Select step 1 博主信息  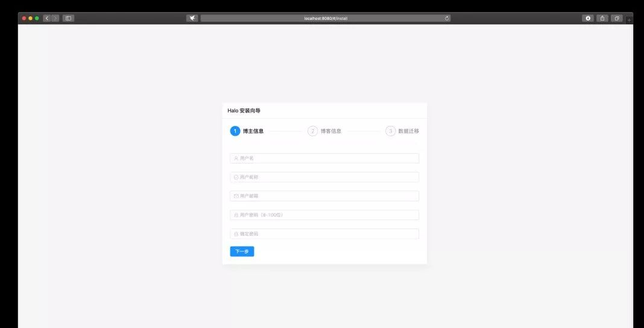pyautogui.click(x=247, y=131)
